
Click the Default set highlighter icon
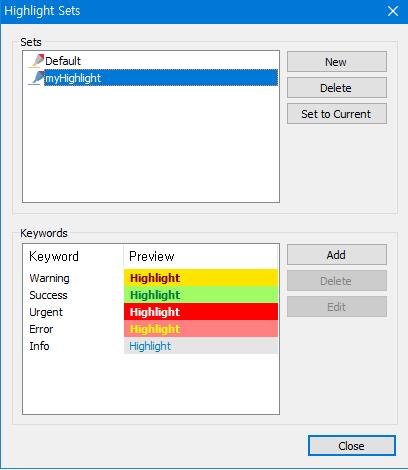pos(36,61)
